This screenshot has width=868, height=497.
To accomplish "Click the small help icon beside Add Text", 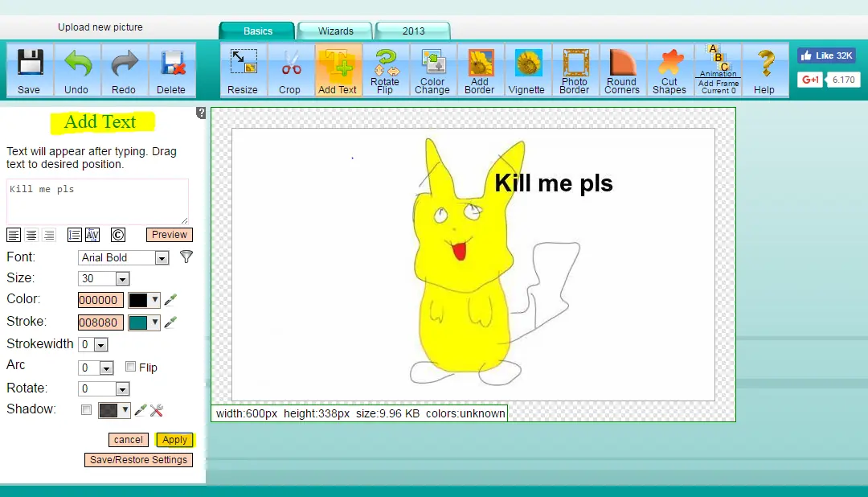I will (x=201, y=113).
